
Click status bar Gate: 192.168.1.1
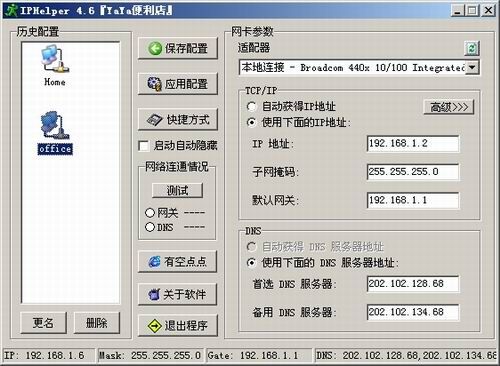point(259,356)
